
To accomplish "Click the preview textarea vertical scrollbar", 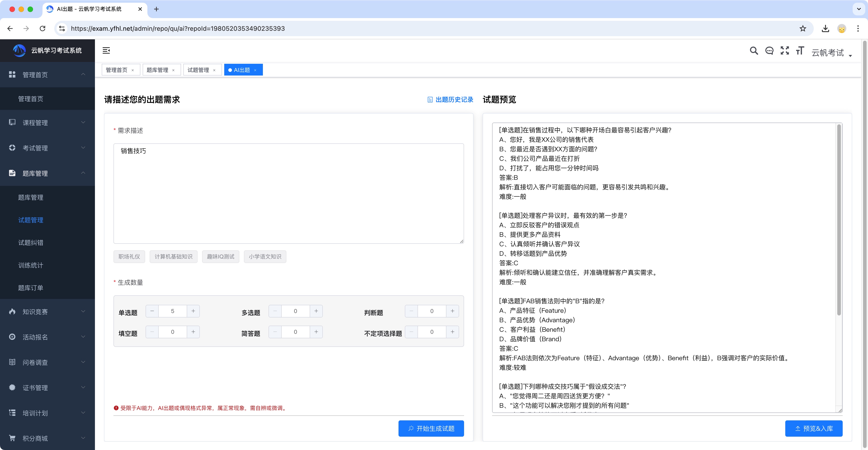I will (839, 219).
